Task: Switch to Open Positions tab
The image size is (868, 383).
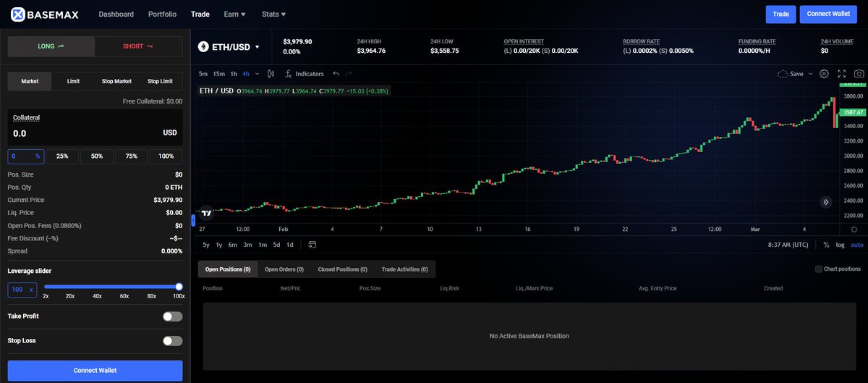Action: [x=228, y=269]
